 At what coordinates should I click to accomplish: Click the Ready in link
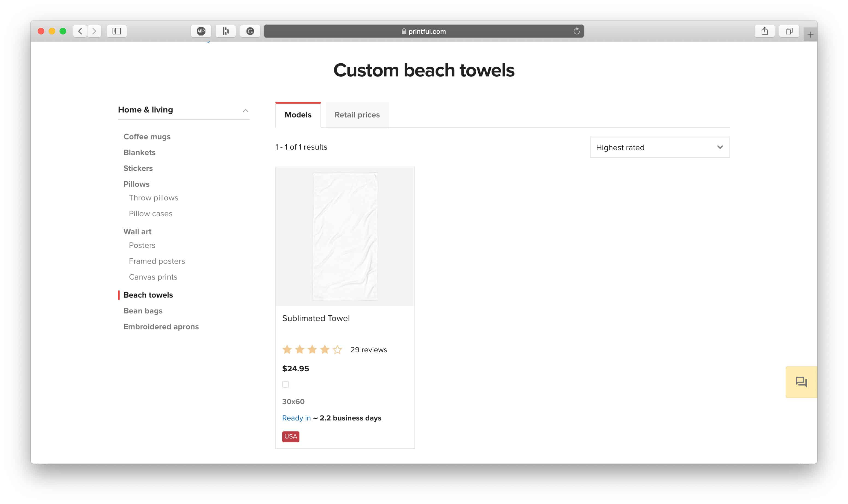tap(296, 418)
